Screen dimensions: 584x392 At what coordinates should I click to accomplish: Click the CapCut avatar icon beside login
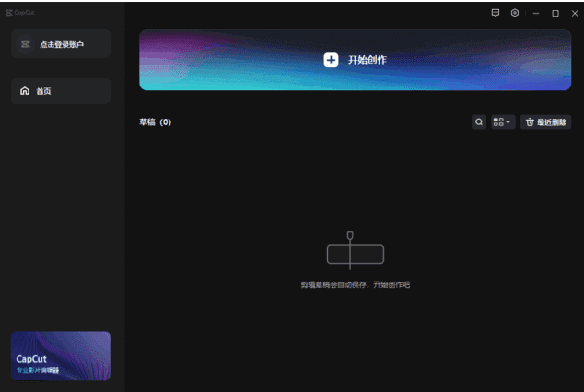pos(25,44)
